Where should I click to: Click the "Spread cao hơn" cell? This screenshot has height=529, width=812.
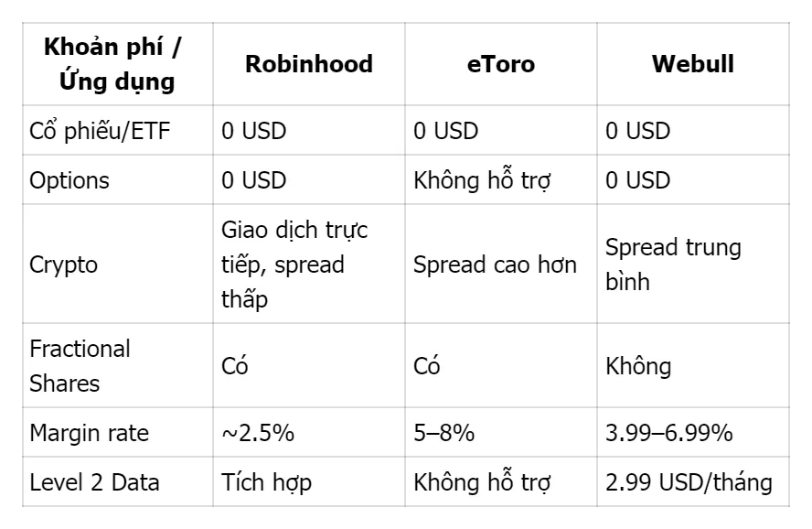pos(495,265)
